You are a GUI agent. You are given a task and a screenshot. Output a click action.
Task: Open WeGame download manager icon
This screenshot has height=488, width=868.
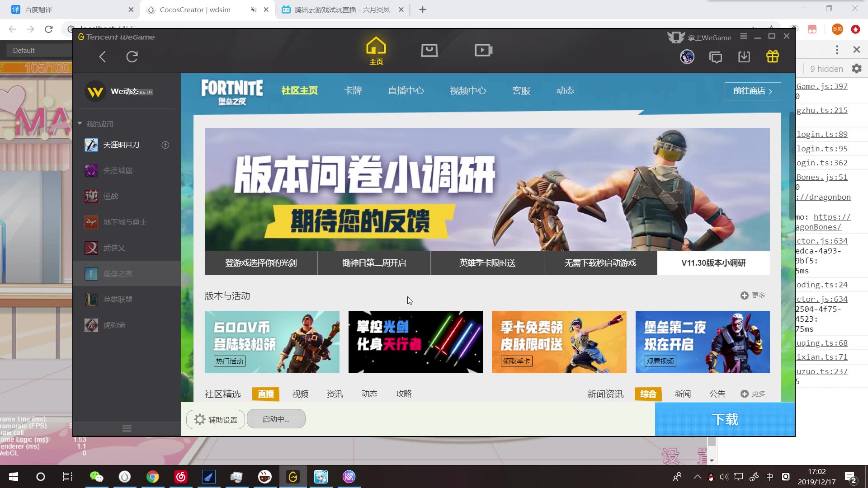(744, 56)
